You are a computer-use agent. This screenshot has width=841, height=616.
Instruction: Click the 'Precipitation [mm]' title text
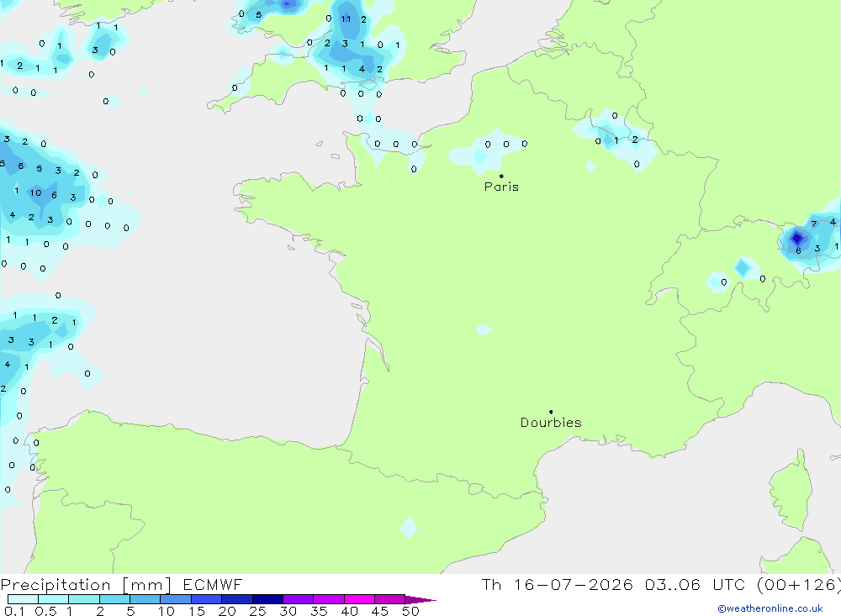point(86,585)
